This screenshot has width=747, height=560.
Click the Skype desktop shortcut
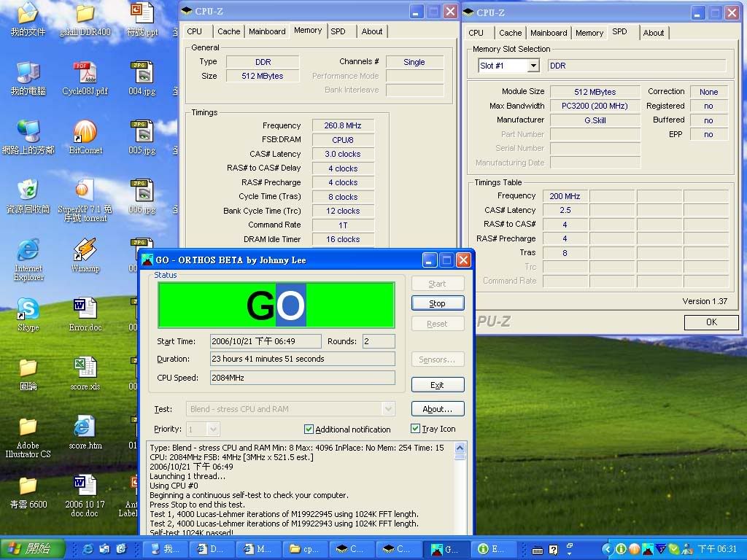[28, 315]
